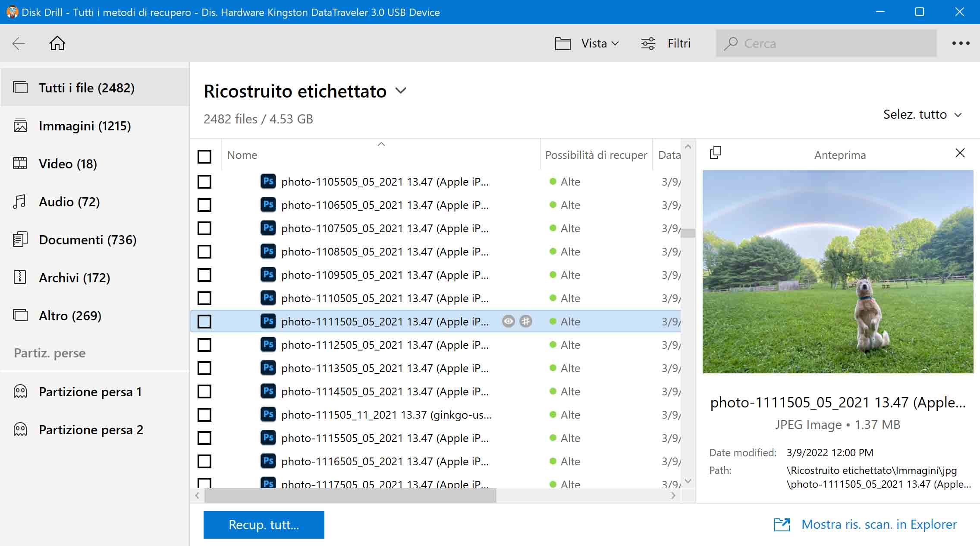Select Immagini (1215) category
The image size is (980, 546).
tap(95, 126)
